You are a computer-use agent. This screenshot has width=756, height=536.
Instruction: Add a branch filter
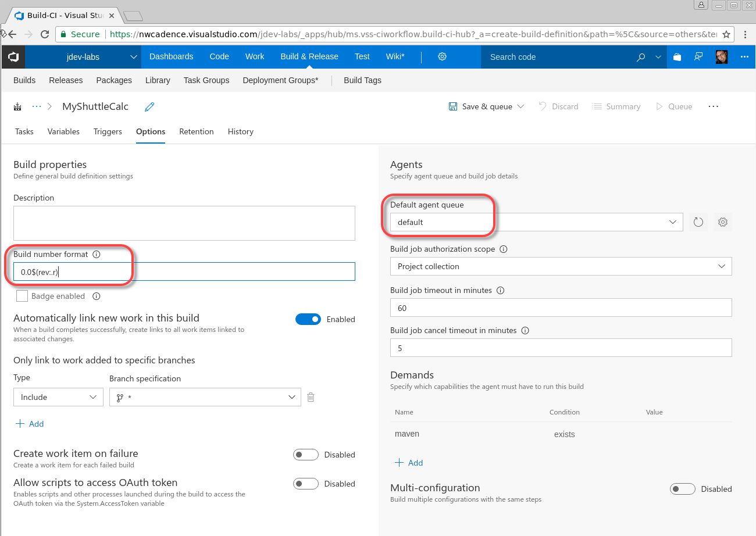click(30, 424)
